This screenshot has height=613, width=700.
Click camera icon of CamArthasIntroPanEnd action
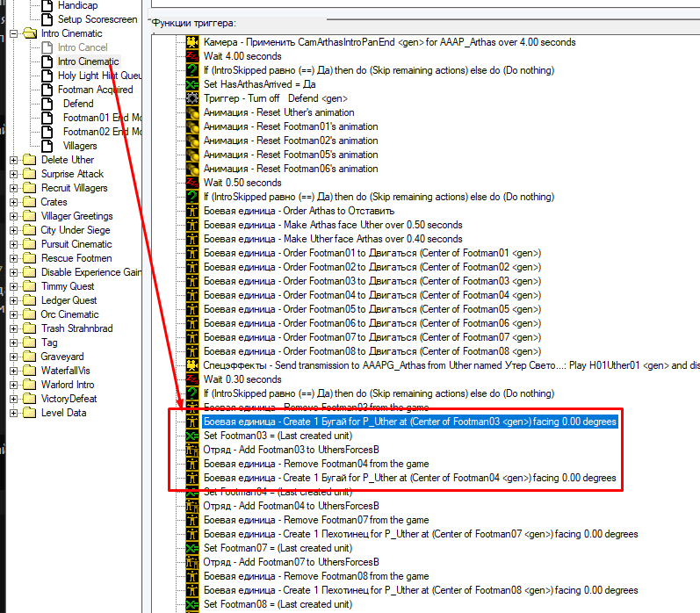(x=192, y=42)
